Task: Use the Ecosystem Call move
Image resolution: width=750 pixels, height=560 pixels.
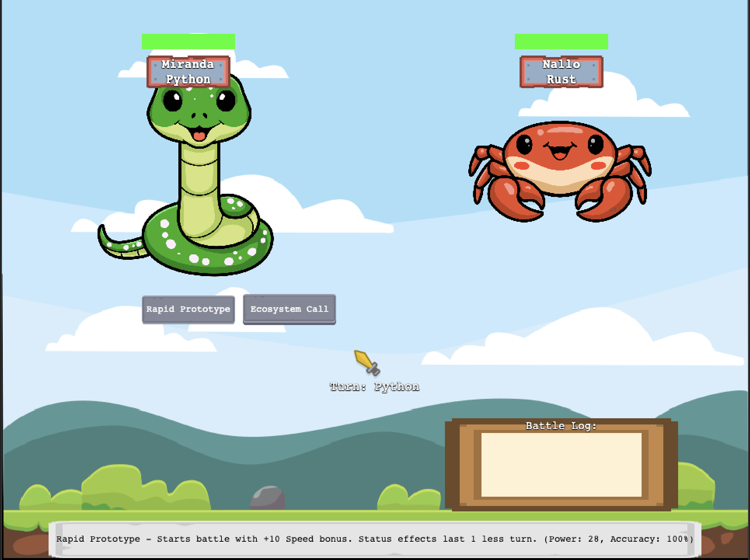Action: tap(290, 310)
